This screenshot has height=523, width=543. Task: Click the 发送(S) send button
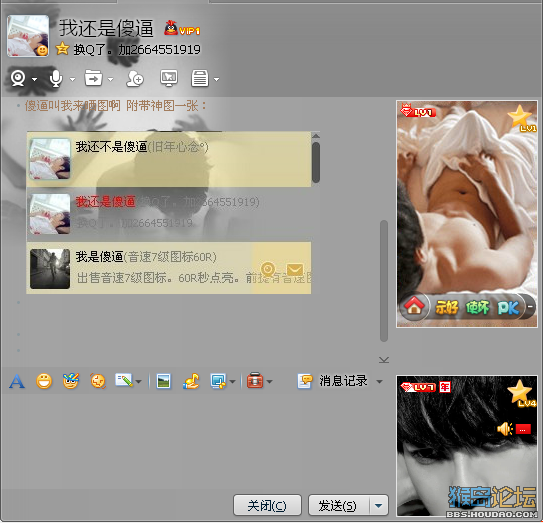339,506
